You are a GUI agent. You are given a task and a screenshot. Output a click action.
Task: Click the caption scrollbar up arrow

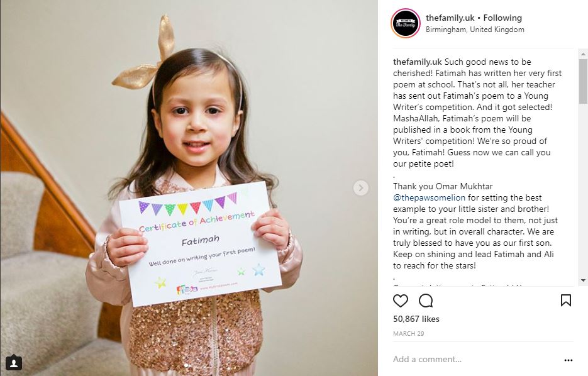point(583,54)
